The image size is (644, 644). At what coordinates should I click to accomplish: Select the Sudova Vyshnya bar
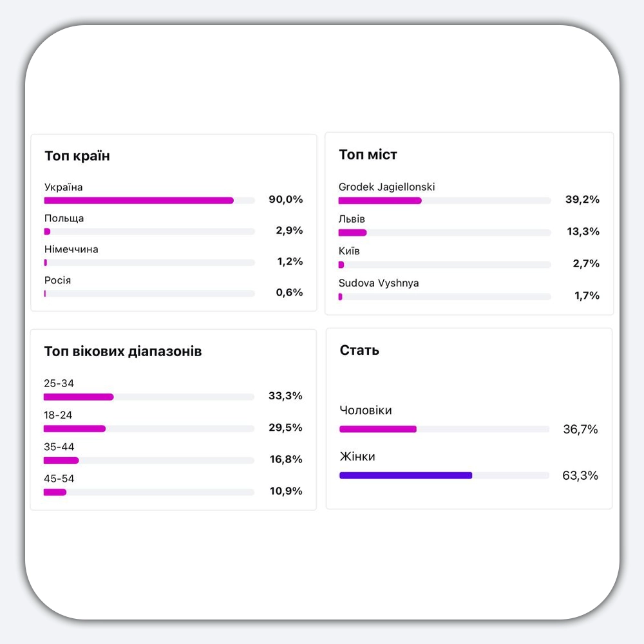point(444,296)
